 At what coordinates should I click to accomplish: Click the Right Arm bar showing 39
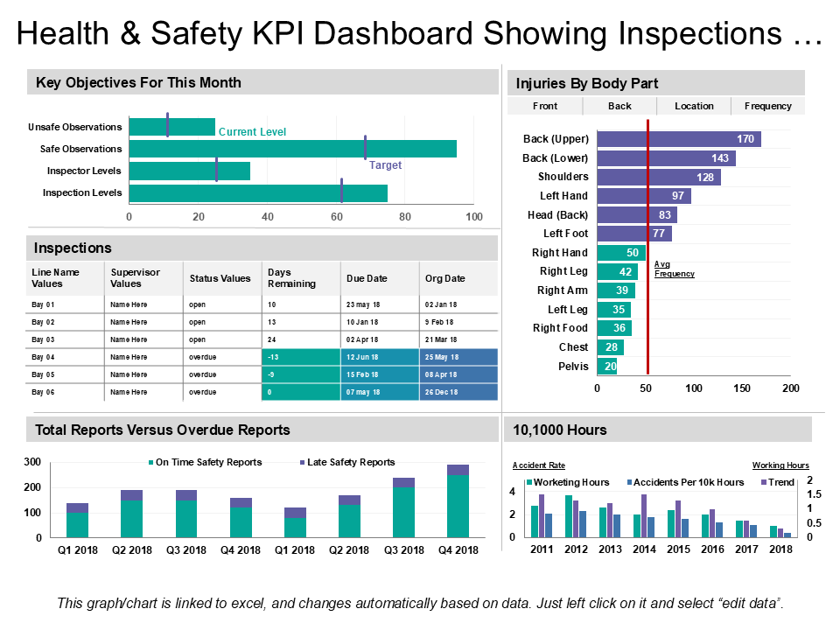coord(616,290)
